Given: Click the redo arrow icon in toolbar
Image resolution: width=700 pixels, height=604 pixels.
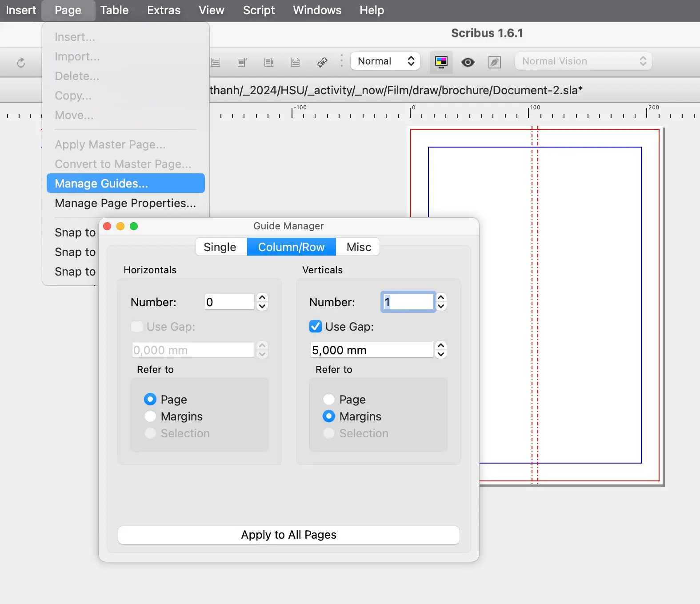Looking at the screenshot, I should 21,62.
